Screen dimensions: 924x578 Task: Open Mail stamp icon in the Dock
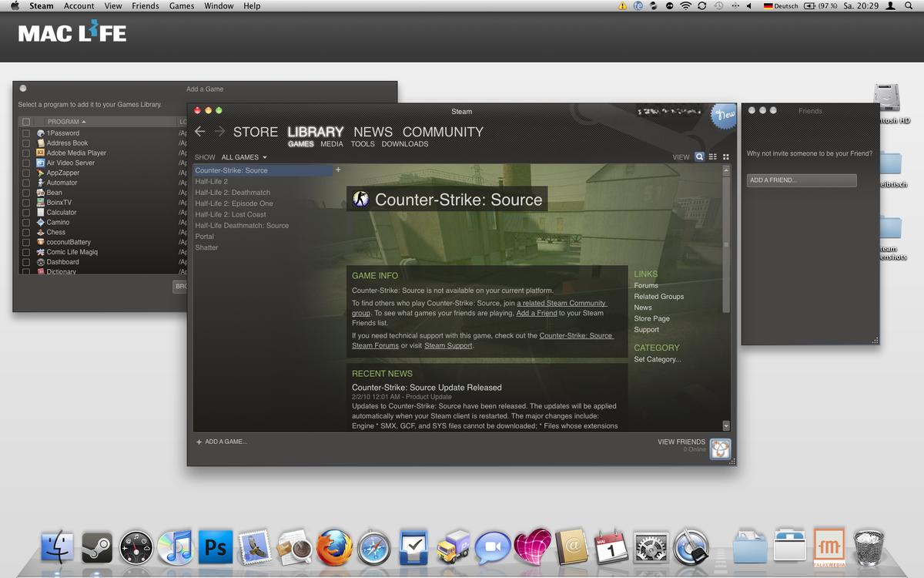click(253, 547)
